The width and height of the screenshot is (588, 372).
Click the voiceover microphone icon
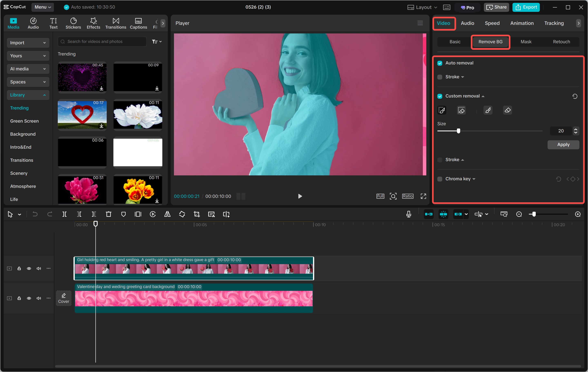click(409, 214)
